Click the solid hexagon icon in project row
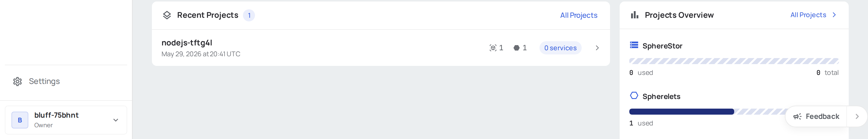Image resolution: width=868 pixels, height=139 pixels. [x=516, y=48]
